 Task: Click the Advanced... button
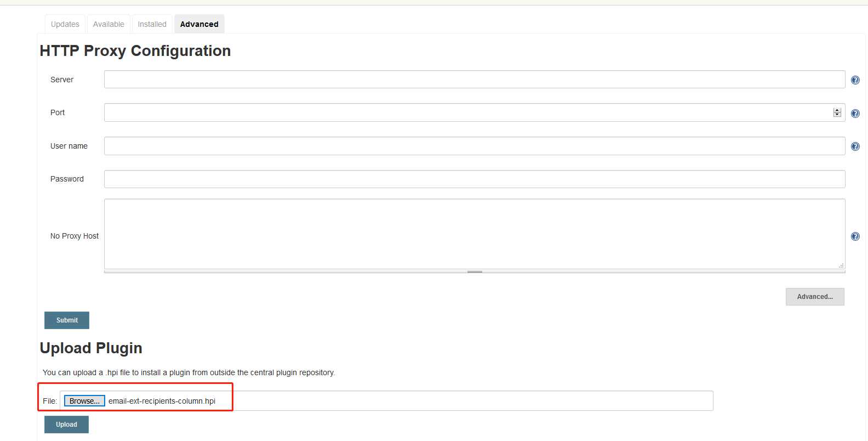point(815,297)
